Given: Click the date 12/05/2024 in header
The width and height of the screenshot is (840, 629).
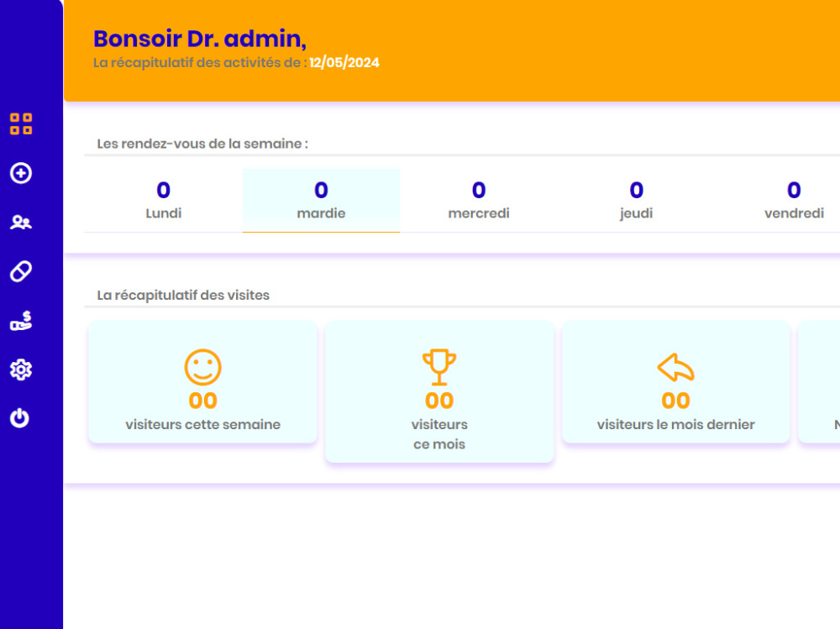Looking at the screenshot, I should [x=344, y=63].
